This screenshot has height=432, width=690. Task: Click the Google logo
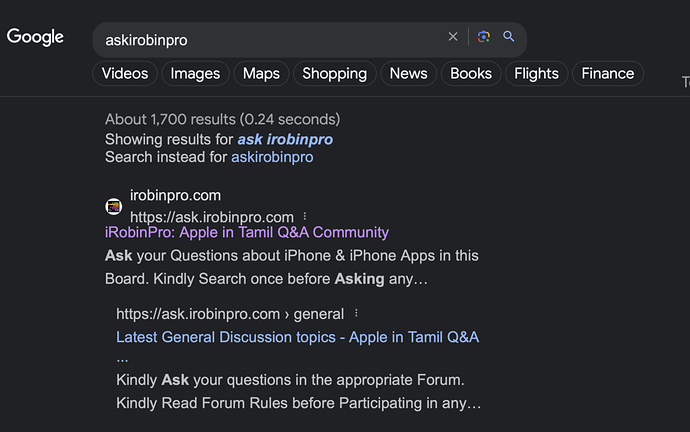[x=35, y=37]
